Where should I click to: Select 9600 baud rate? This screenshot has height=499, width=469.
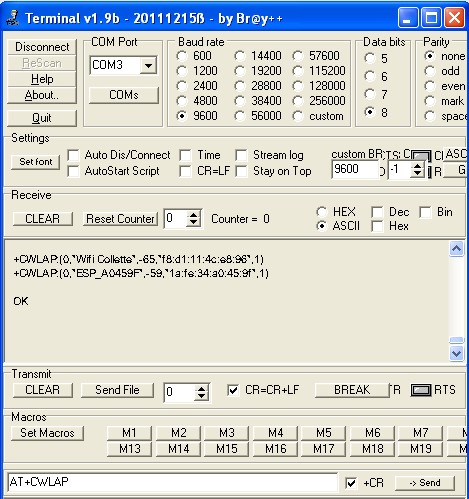click(x=182, y=116)
